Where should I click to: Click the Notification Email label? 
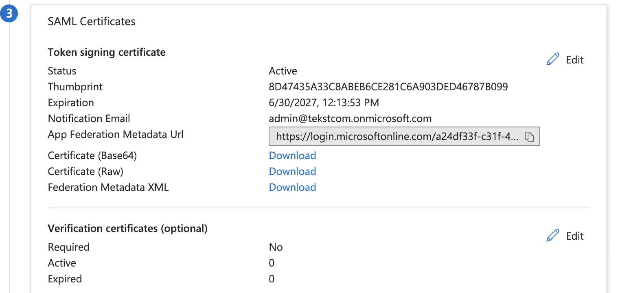click(89, 118)
